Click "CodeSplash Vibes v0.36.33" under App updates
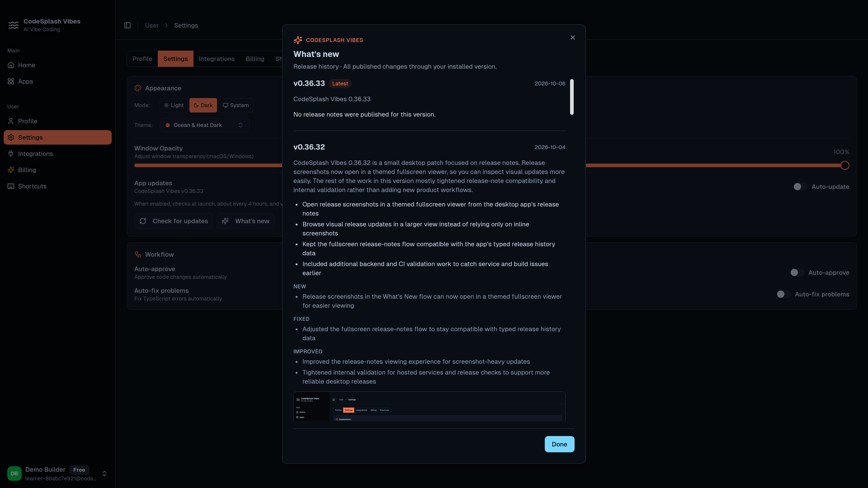The width and height of the screenshot is (868, 488). [169, 191]
